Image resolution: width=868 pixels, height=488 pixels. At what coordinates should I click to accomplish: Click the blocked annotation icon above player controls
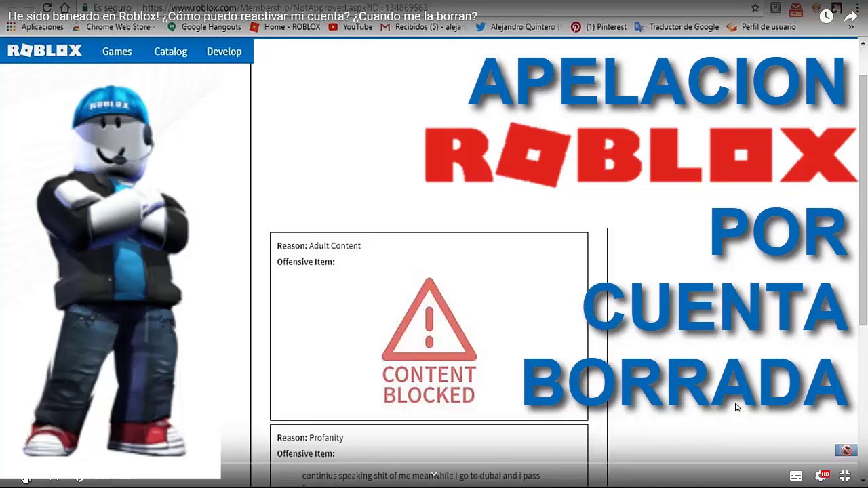[x=846, y=450]
